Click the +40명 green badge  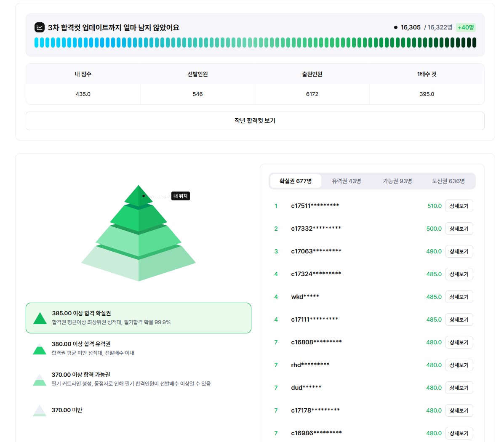[x=466, y=28]
